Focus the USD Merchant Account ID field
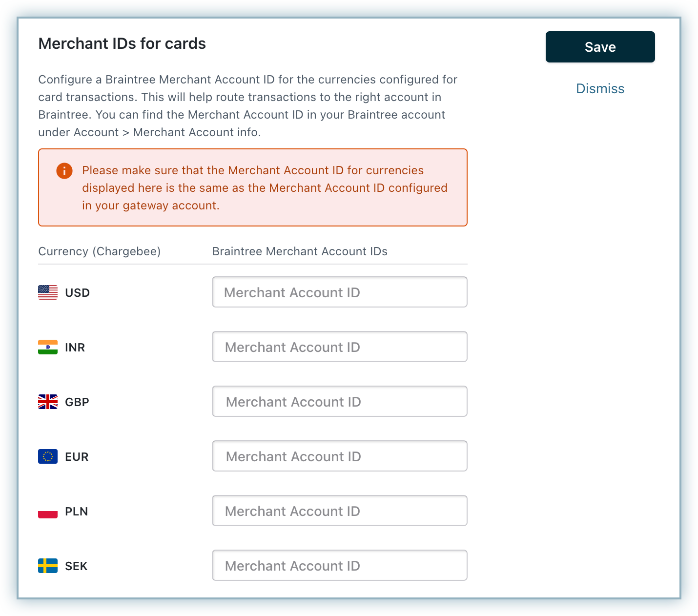Viewport: 698px width, 616px height. (339, 292)
